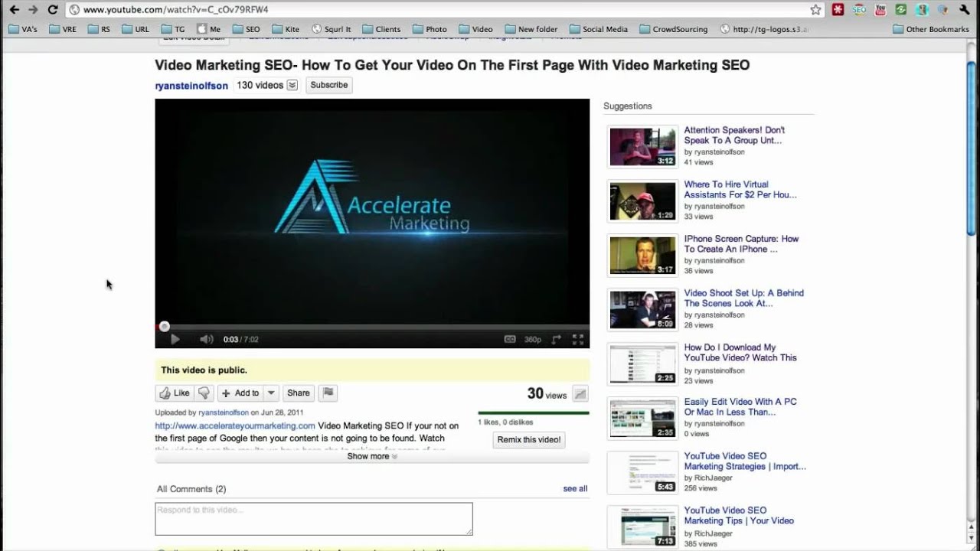Show video statistics chart
The image size is (980, 551).
(x=580, y=394)
